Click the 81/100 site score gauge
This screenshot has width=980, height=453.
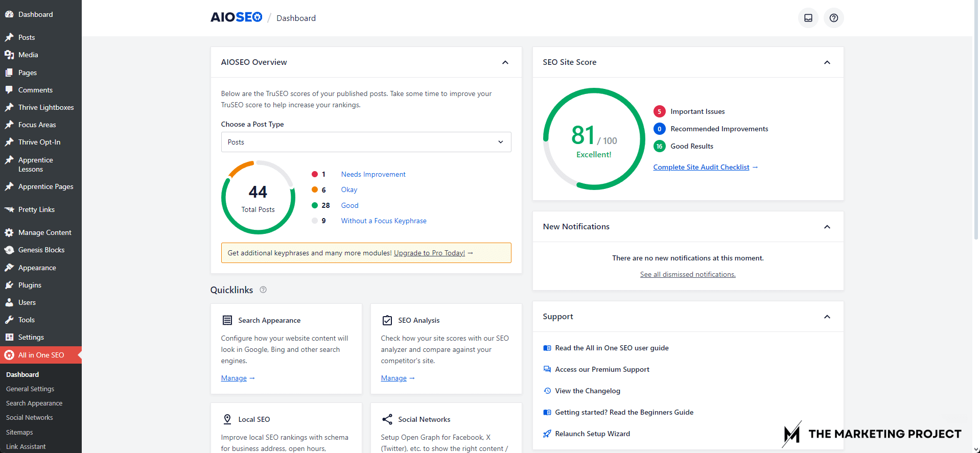[594, 139]
